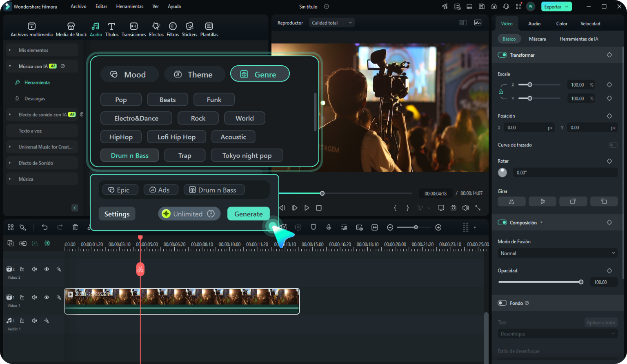627x364 pixels.
Task: Open the Stickers panel icon
Action: coord(189,29)
